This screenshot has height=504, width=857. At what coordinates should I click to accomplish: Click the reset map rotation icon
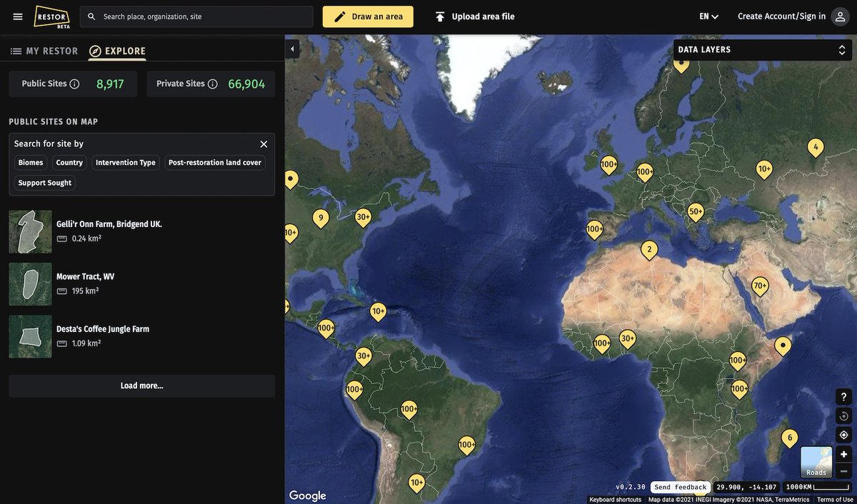coord(843,415)
